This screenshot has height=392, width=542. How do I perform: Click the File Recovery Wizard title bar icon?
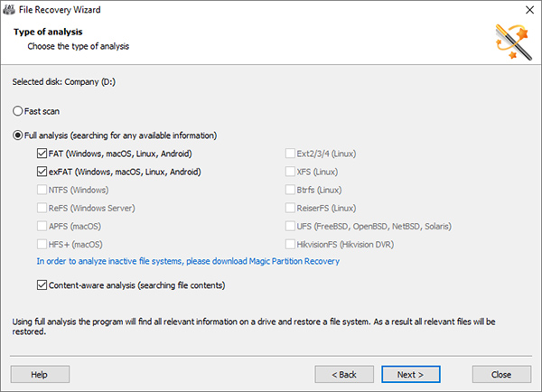pyautogui.click(x=9, y=9)
